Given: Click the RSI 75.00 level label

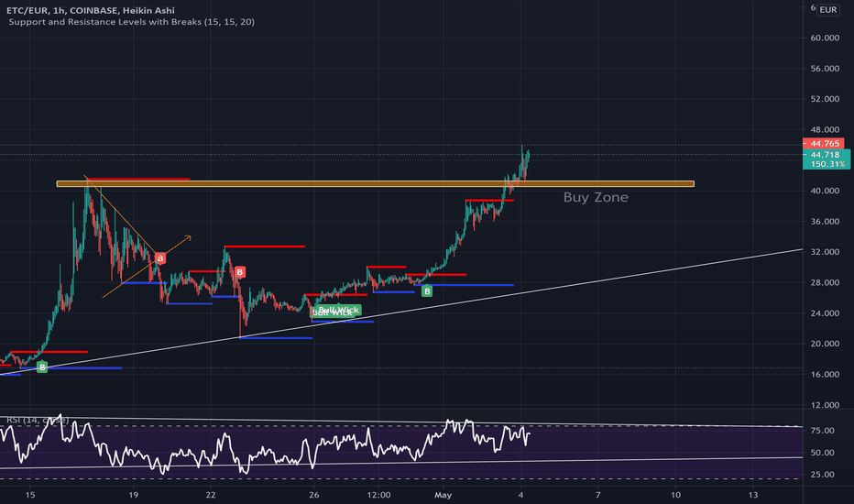Looking at the screenshot, I should tap(823, 431).
